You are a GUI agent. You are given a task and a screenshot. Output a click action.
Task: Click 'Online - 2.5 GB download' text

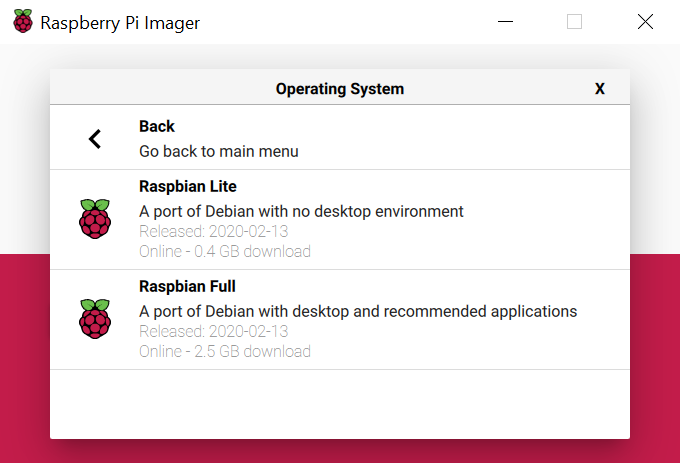225,352
